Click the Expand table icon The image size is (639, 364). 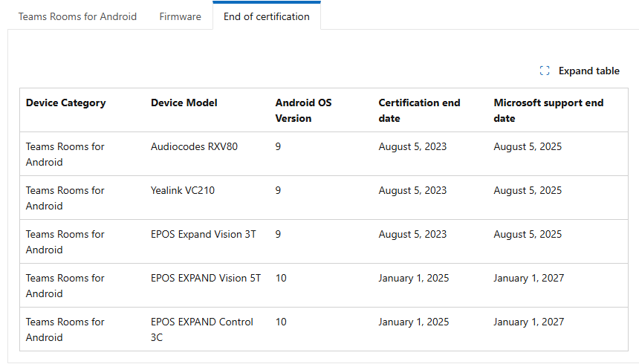[545, 71]
